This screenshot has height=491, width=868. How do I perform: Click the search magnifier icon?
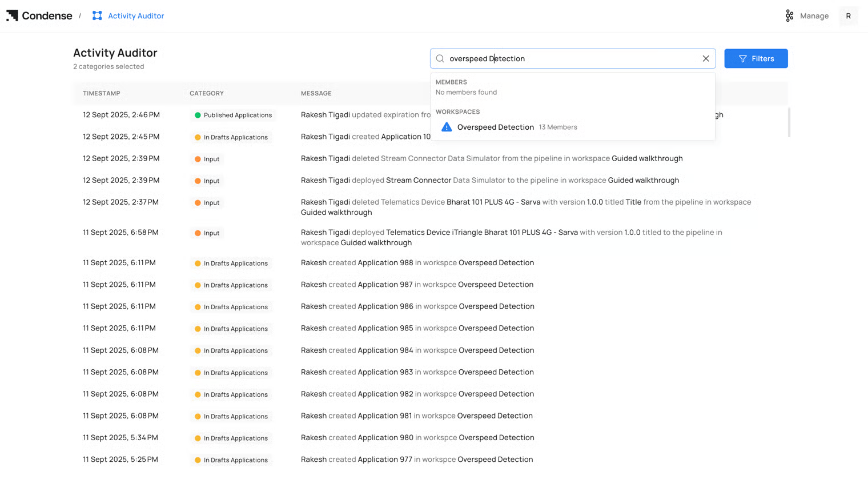pyautogui.click(x=440, y=58)
